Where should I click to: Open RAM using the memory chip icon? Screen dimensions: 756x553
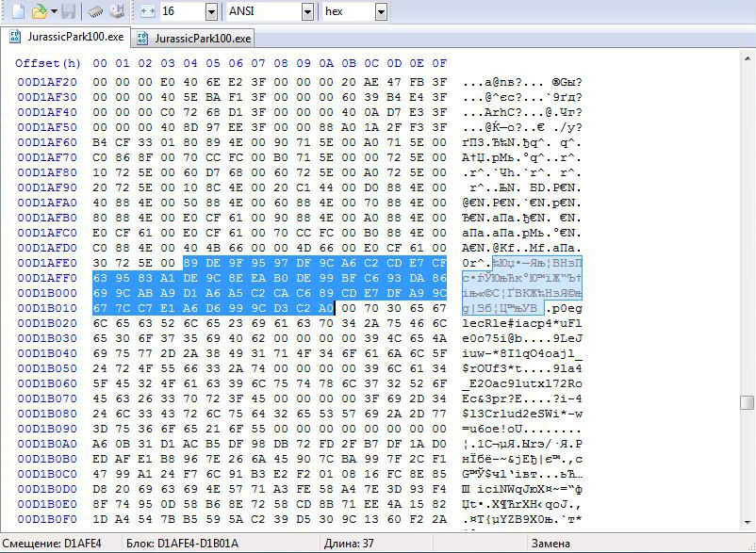96,11
